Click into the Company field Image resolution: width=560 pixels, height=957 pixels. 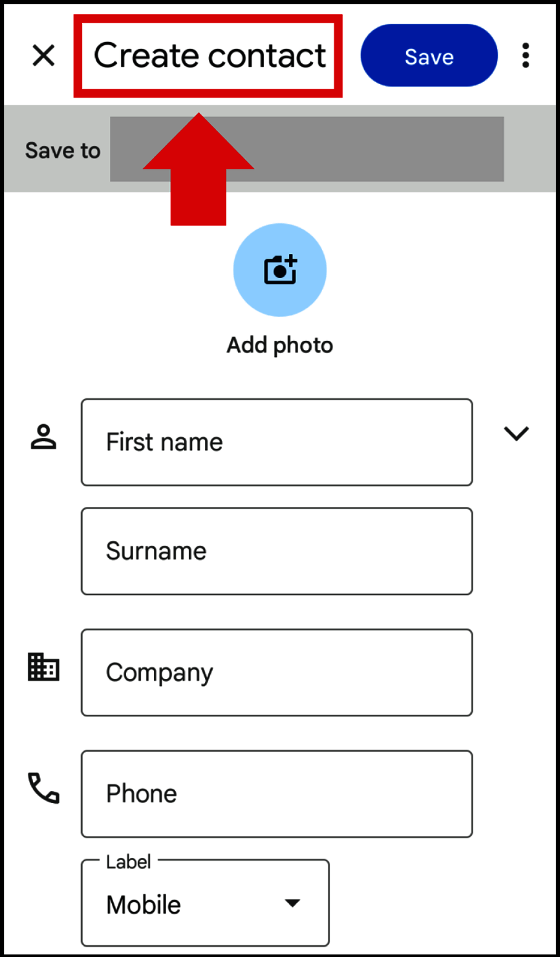pos(276,672)
